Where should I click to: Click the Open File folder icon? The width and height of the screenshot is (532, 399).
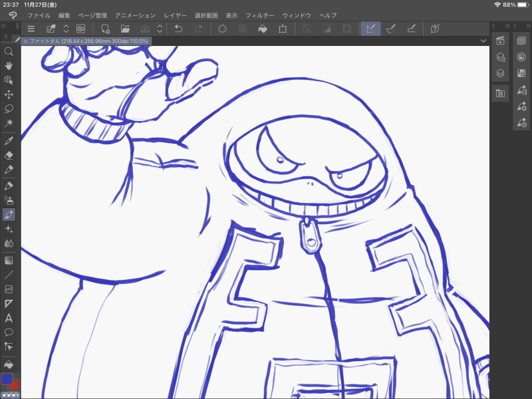[x=125, y=29]
